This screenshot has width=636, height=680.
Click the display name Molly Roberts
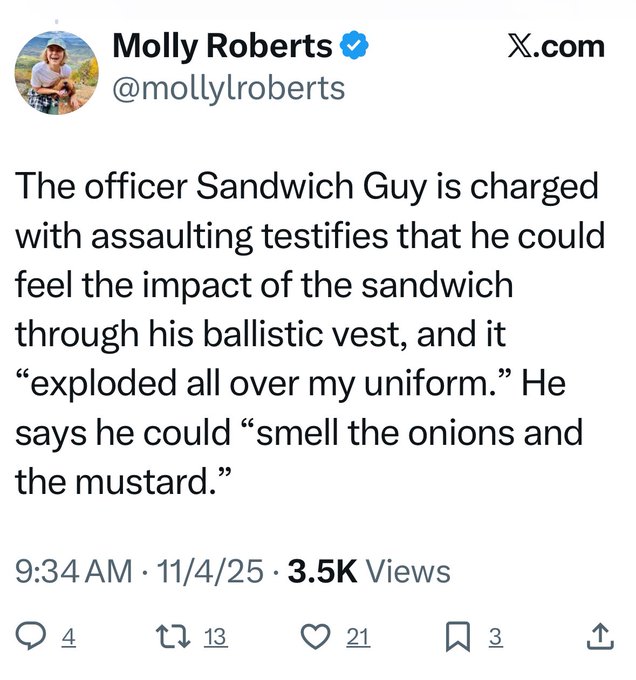222,46
